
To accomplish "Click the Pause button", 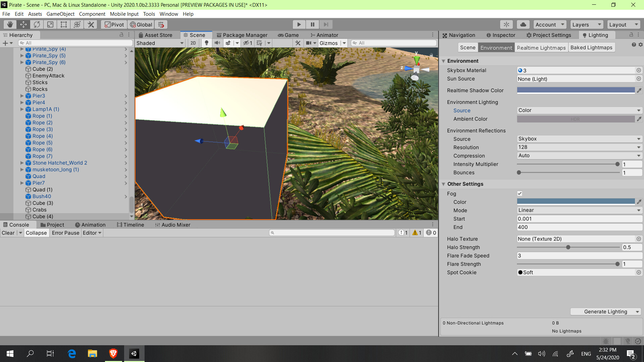I will (312, 24).
